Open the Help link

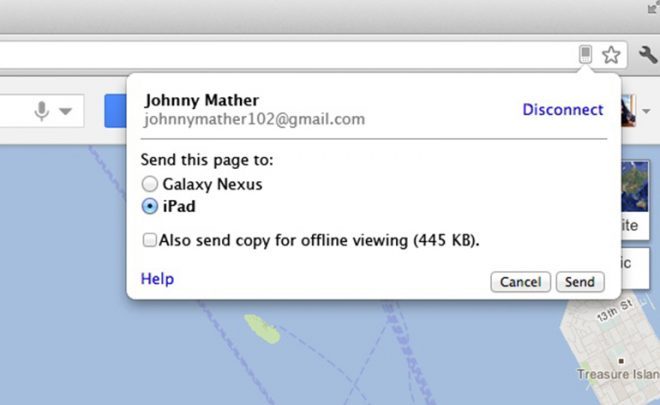(x=157, y=279)
